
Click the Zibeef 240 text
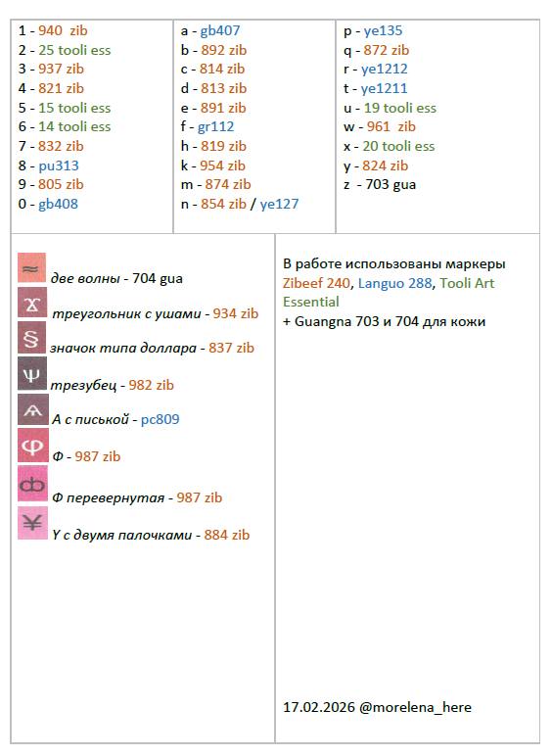click(316, 283)
